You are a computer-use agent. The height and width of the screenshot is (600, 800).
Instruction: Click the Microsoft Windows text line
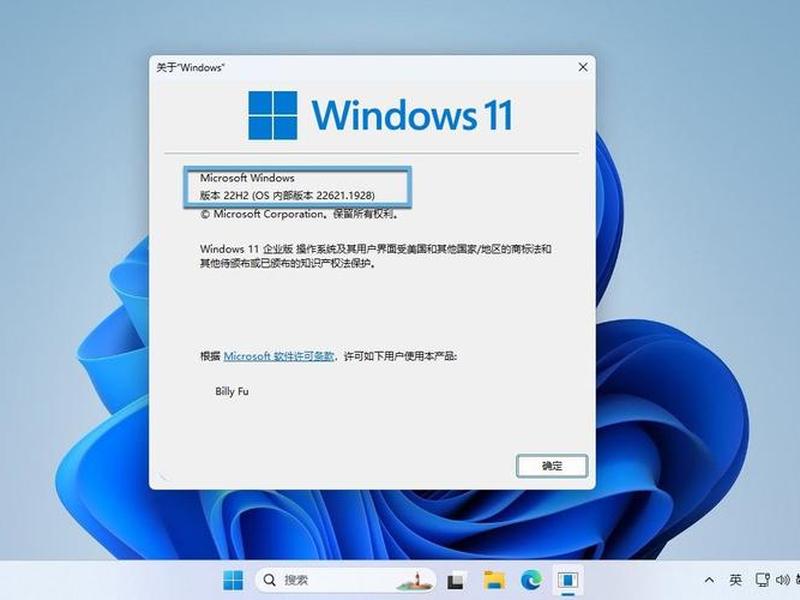[x=247, y=178]
